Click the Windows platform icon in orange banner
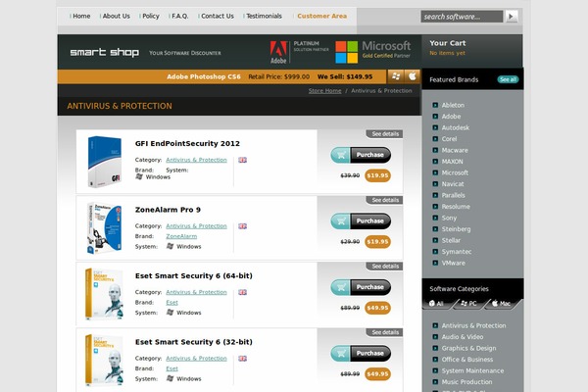 coord(396,76)
